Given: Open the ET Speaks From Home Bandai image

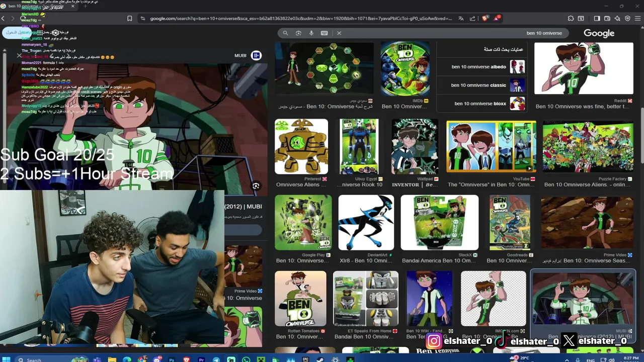Looking at the screenshot, I should (366, 299).
